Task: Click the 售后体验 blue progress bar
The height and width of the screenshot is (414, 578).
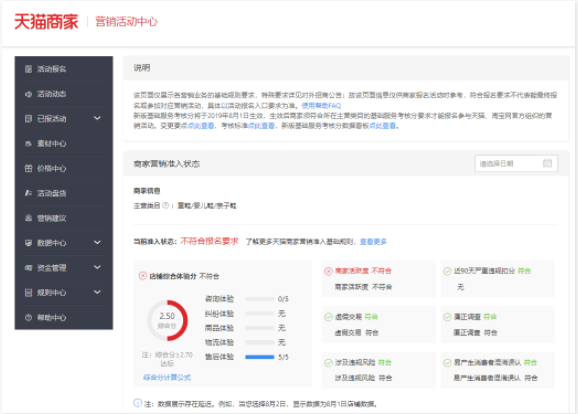Action: [260, 357]
